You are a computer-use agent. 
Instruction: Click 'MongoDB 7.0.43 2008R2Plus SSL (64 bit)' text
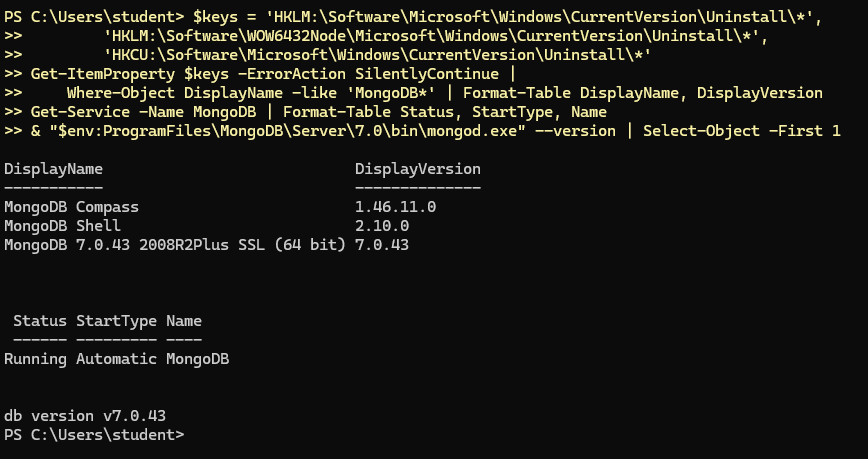click(x=175, y=245)
